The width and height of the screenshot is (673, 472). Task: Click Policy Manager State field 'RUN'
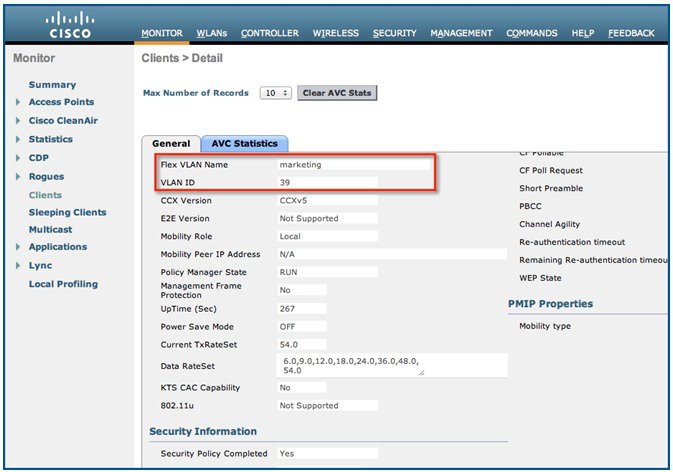pyautogui.click(x=327, y=272)
